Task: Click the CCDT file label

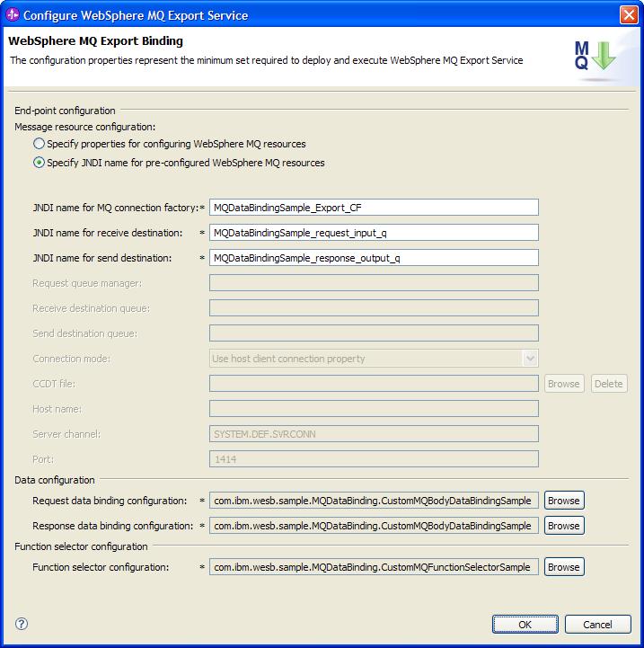Action: [x=54, y=384]
